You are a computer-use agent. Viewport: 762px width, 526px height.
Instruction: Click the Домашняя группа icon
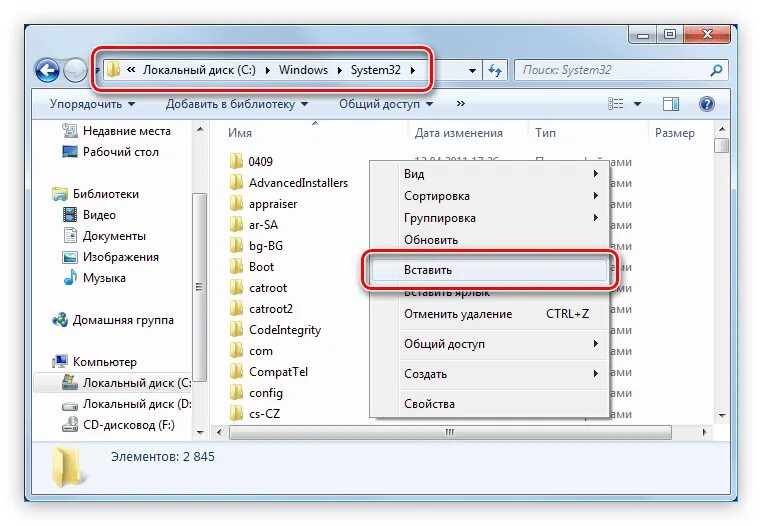60,319
